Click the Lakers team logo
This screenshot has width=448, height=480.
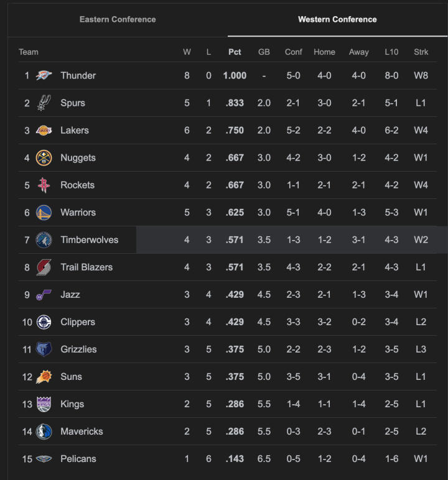point(44,131)
